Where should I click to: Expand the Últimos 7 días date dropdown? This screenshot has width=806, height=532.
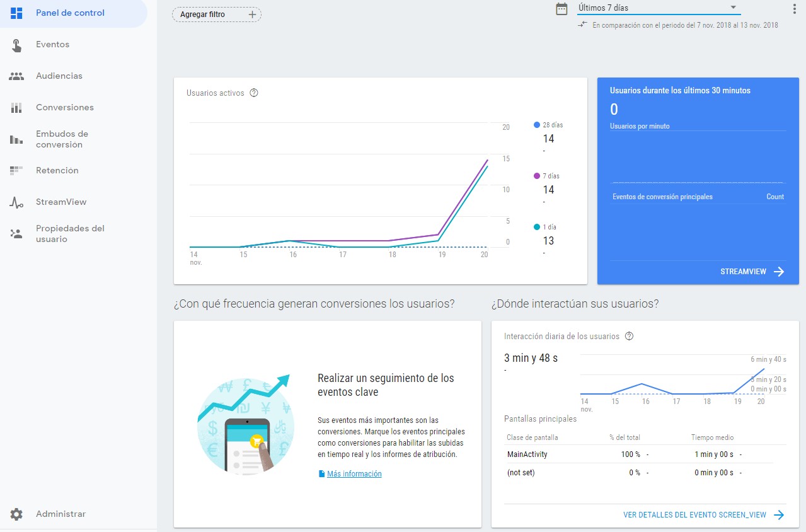[x=733, y=8]
